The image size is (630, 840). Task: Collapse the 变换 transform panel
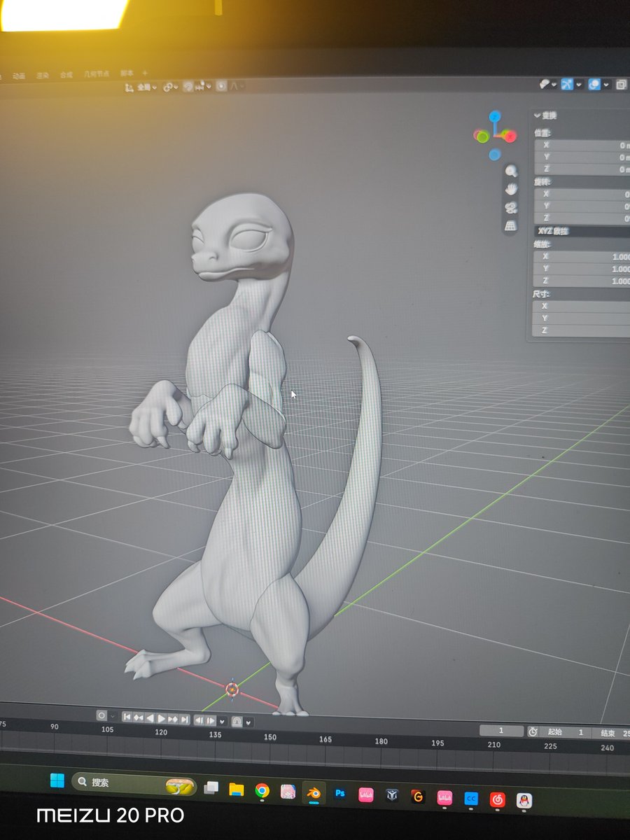click(545, 115)
